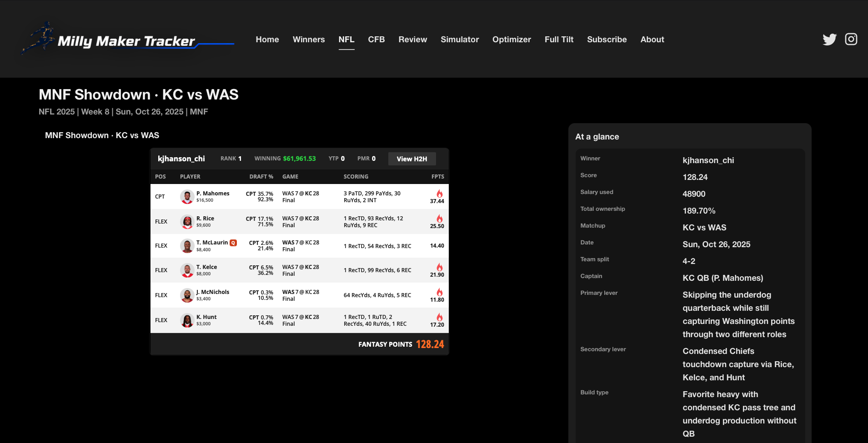Screen dimensions: 868x443
Task: Click the CPT position cell
Action: pos(160,197)
